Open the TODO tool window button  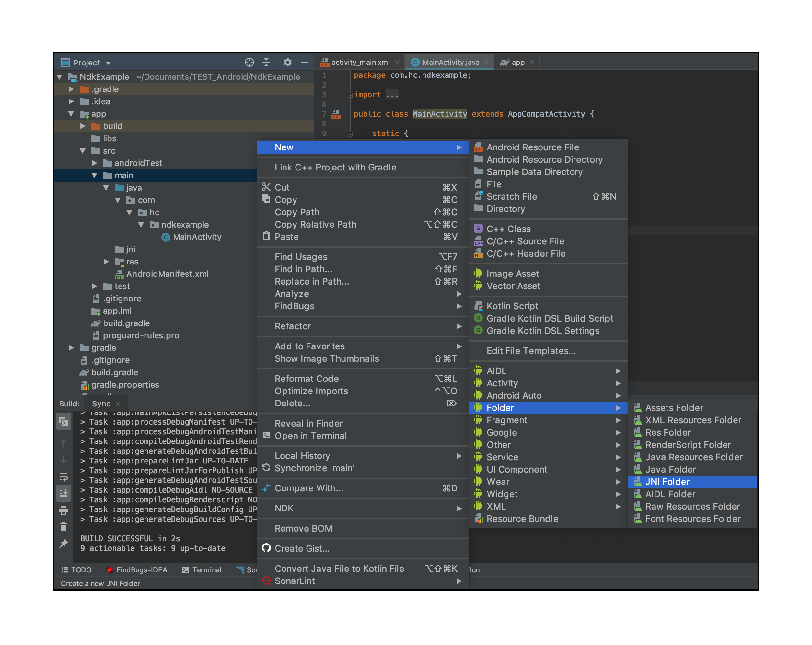(76, 570)
